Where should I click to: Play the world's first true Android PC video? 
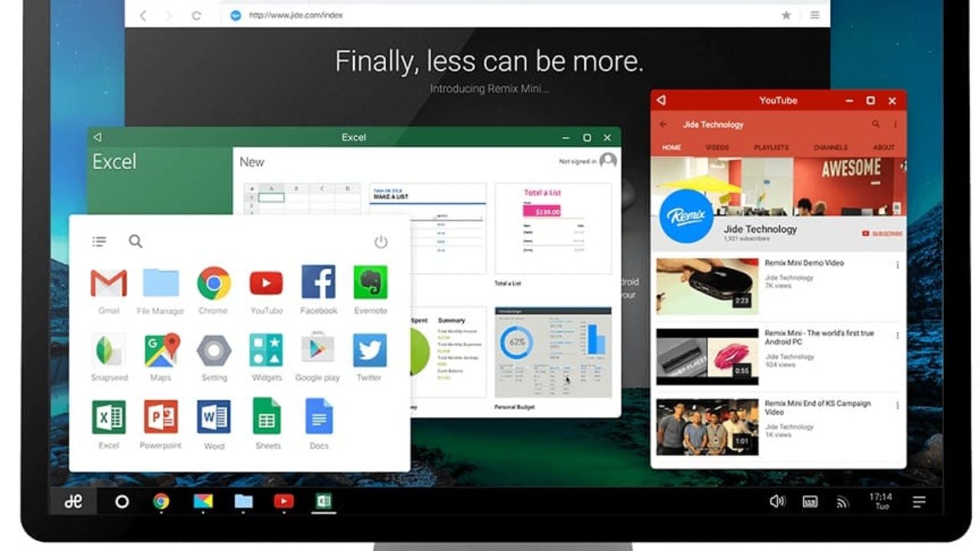pos(707,357)
